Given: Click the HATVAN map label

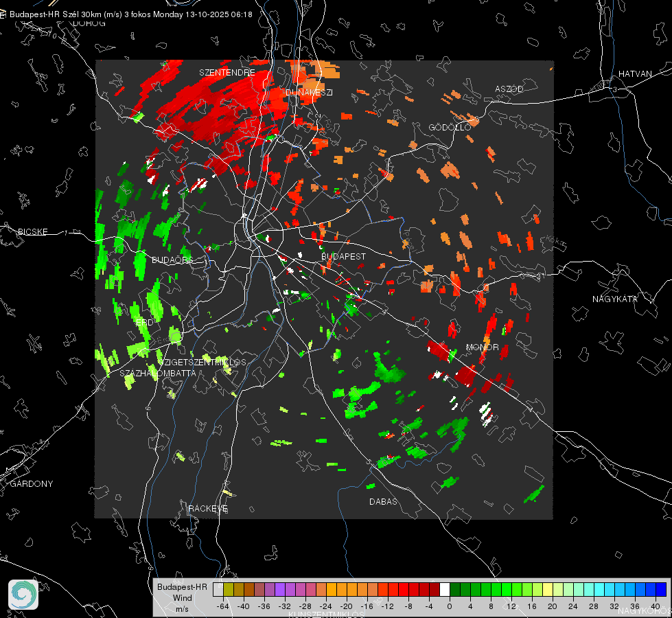Looking at the screenshot, I should (635, 73).
